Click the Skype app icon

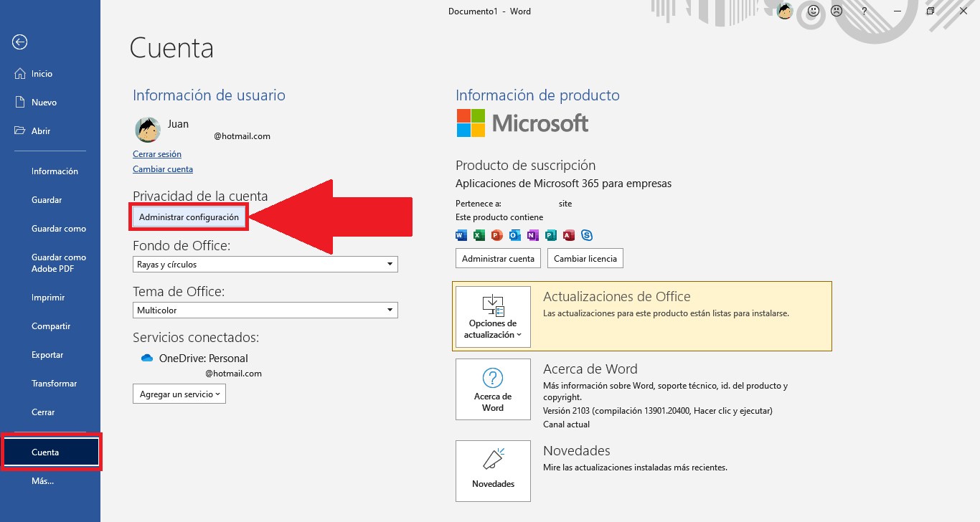(x=587, y=235)
